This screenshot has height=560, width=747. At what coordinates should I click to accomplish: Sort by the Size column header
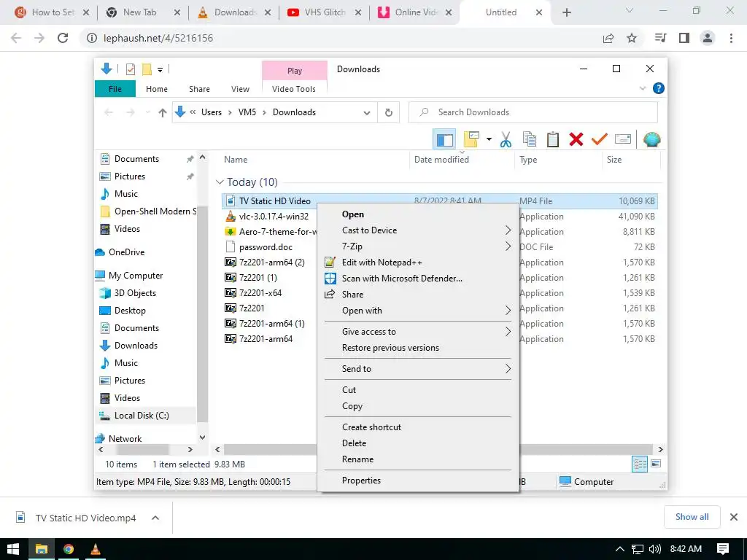tap(614, 160)
